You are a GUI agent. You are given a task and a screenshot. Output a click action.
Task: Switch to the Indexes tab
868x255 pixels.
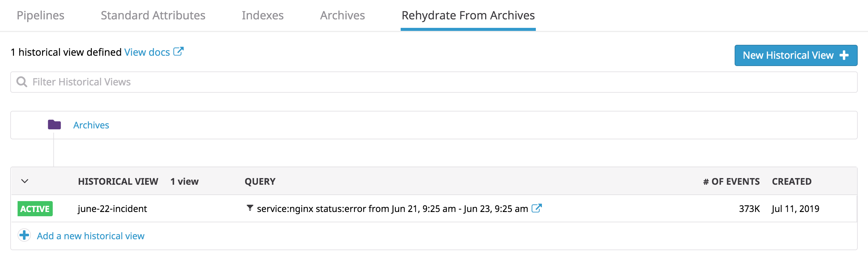click(x=262, y=15)
